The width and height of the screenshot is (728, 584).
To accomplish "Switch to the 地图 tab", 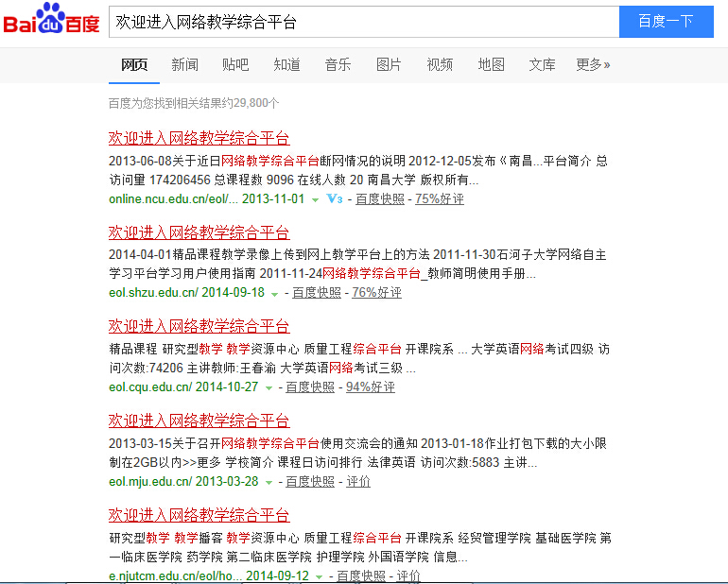I will (x=492, y=64).
